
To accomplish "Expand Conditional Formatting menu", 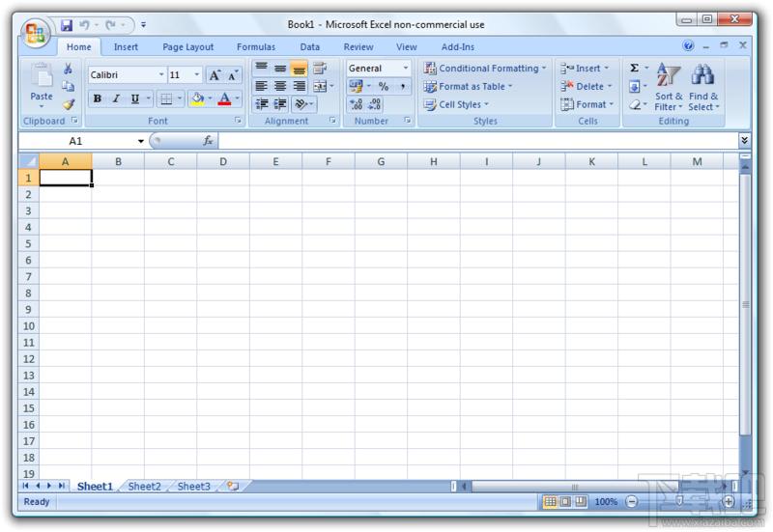I will click(485, 69).
